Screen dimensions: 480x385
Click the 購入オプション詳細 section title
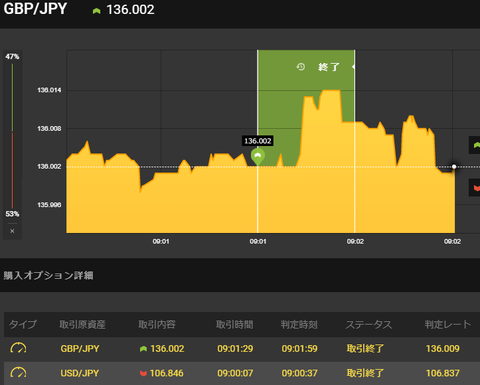(48, 276)
